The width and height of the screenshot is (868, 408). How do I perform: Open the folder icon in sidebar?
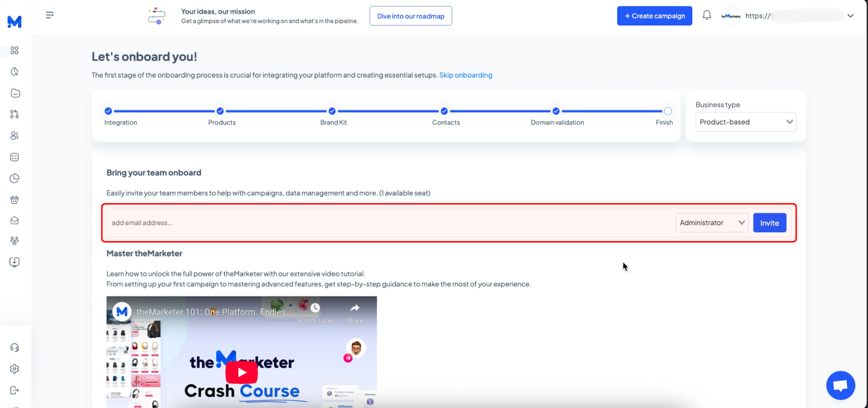15,93
